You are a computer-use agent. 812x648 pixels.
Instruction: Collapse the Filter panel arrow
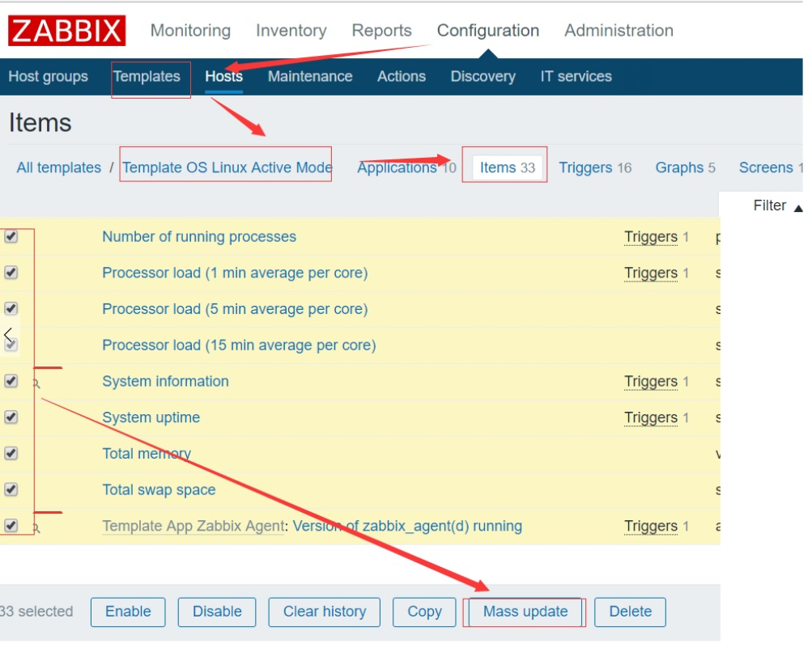[798, 208]
